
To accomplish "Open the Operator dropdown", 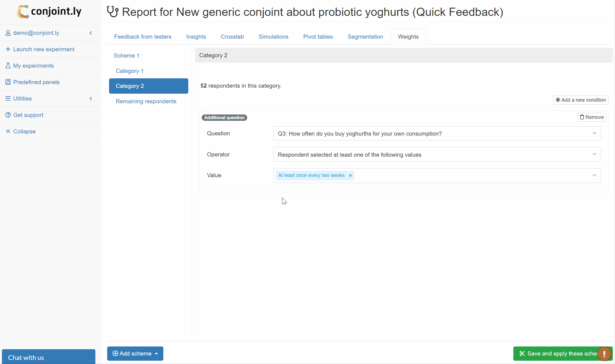I will (x=437, y=154).
